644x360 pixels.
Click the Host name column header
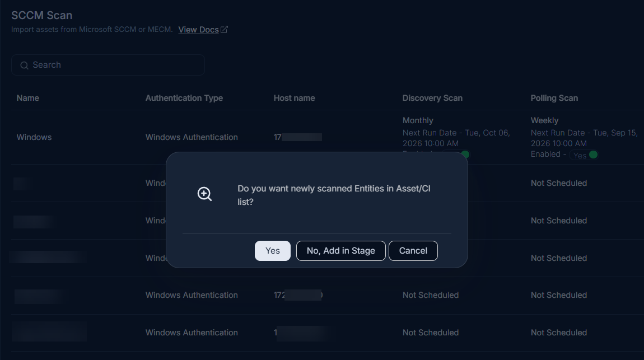[x=294, y=98]
